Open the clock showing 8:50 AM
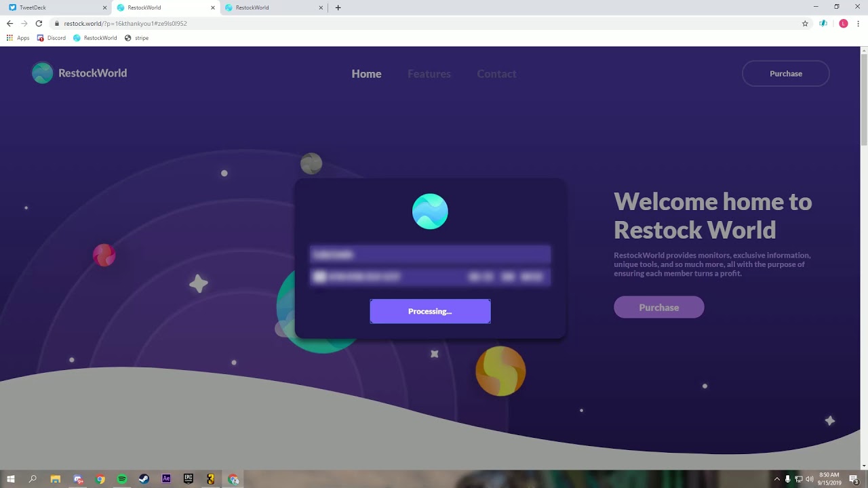The width and height of the screenshot is (868, 488). point(829,479)
